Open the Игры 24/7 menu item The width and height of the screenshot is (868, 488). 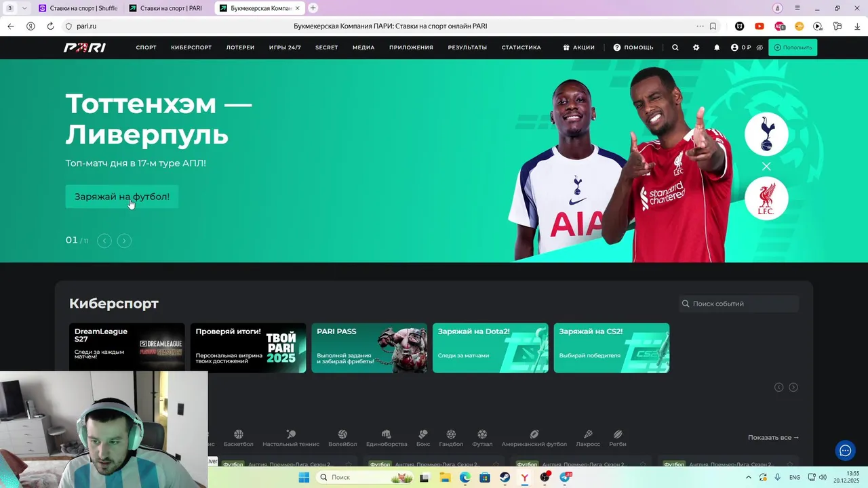(285, 47)
